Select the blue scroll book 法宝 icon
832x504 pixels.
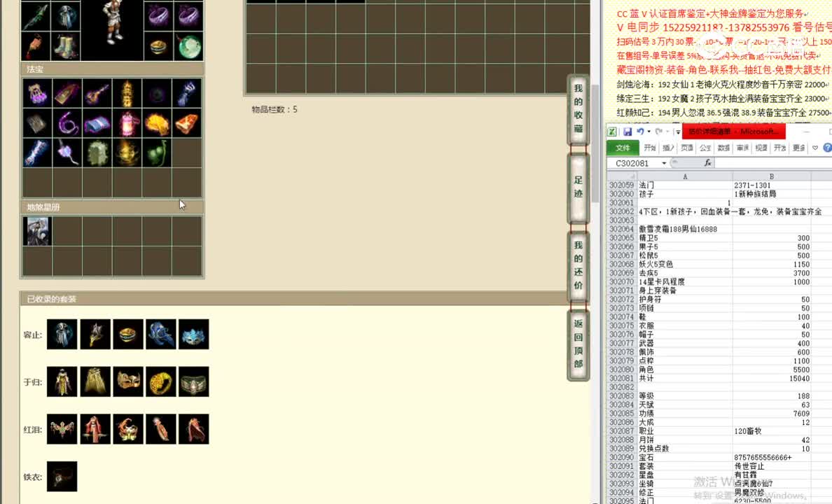point(97,124)
